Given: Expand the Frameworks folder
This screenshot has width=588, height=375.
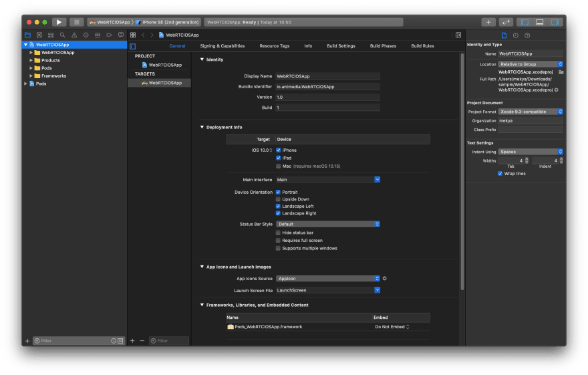Looking at the screenshot, I should pos(31,76).
